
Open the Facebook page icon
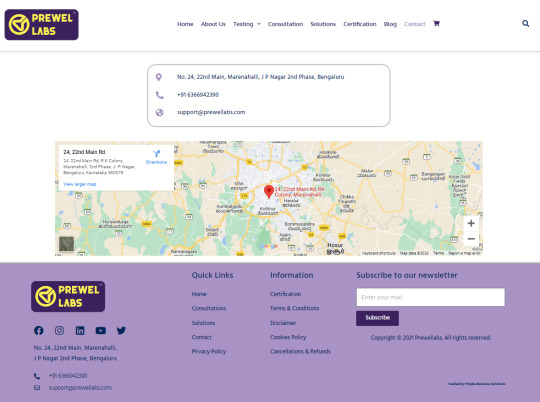pyautogui.click(x=39, y=330)
